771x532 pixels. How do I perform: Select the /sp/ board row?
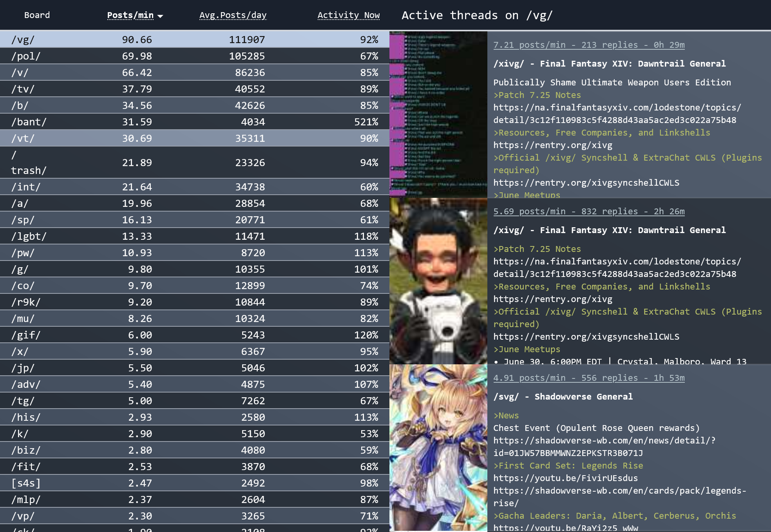(x=195, y=220)
